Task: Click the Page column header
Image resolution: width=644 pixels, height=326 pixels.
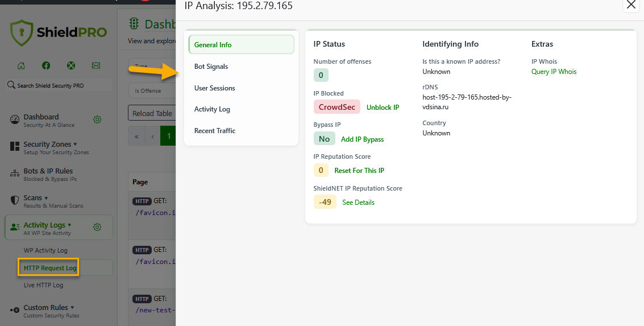Action: (140, 181)
